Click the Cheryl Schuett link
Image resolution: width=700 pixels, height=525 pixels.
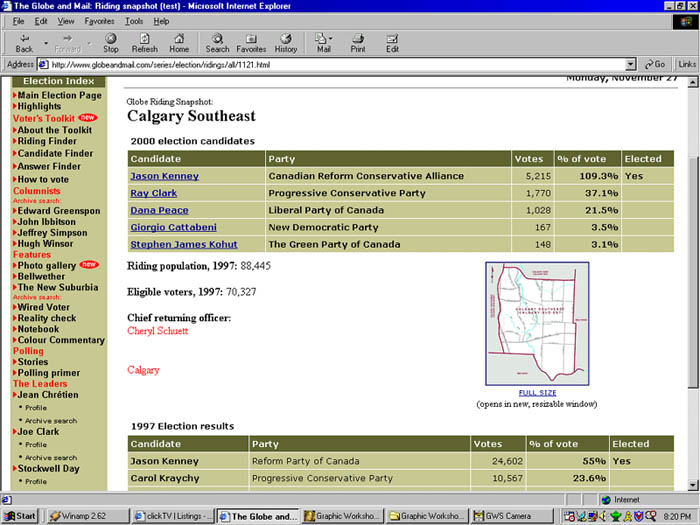[x=158, y=331]
